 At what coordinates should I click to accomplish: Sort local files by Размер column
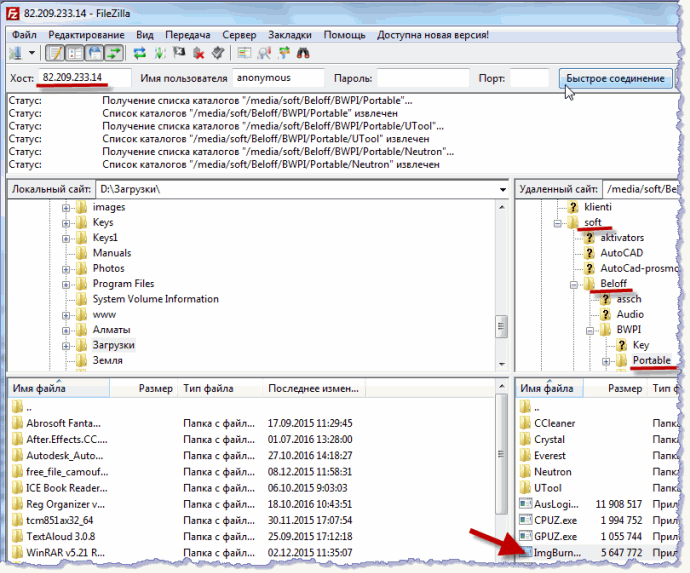(x=143, y=389)
